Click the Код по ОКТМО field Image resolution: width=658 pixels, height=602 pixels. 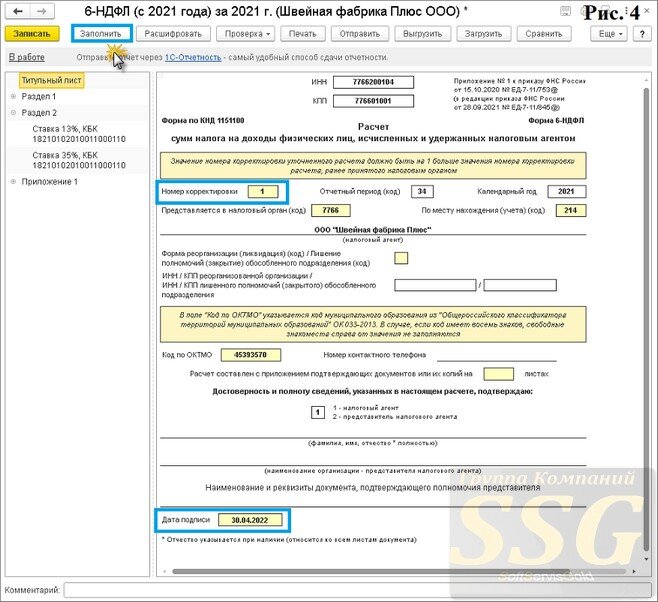[x=251, y=355]
